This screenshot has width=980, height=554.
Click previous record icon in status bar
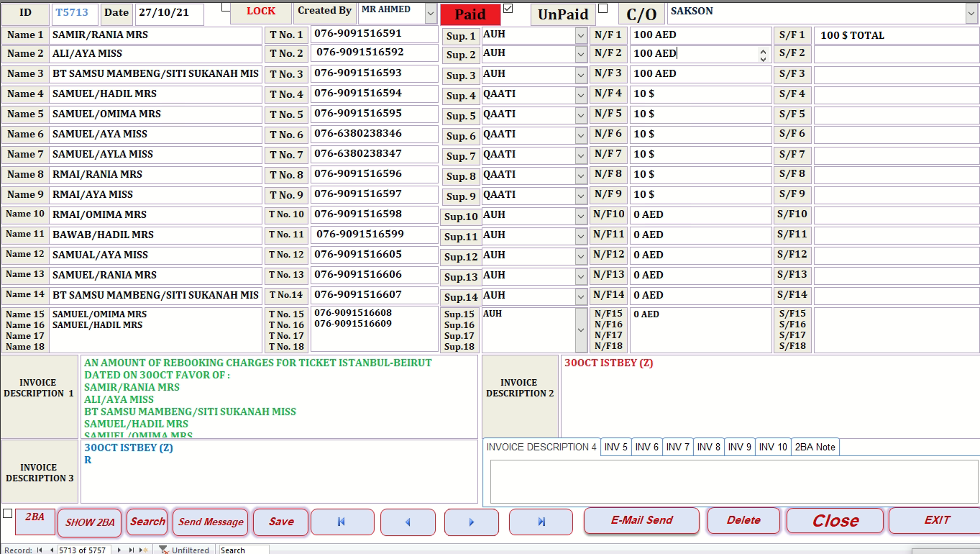(x=52, y=549)
